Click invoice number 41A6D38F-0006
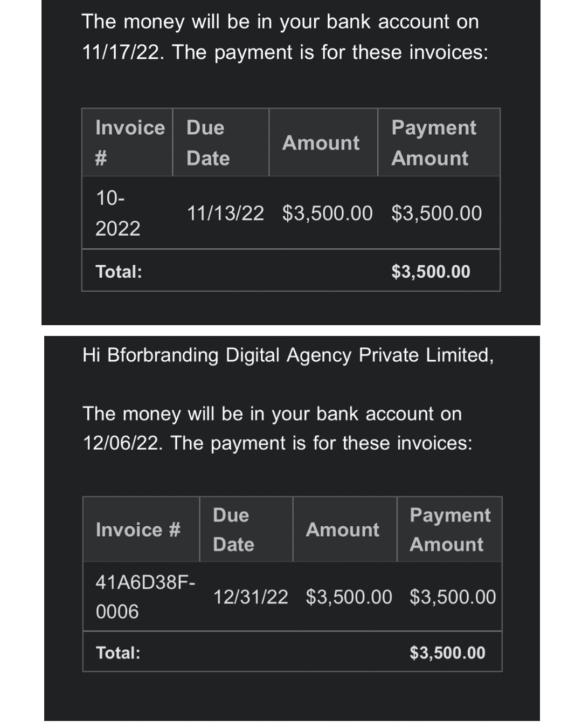 [145, 596]
